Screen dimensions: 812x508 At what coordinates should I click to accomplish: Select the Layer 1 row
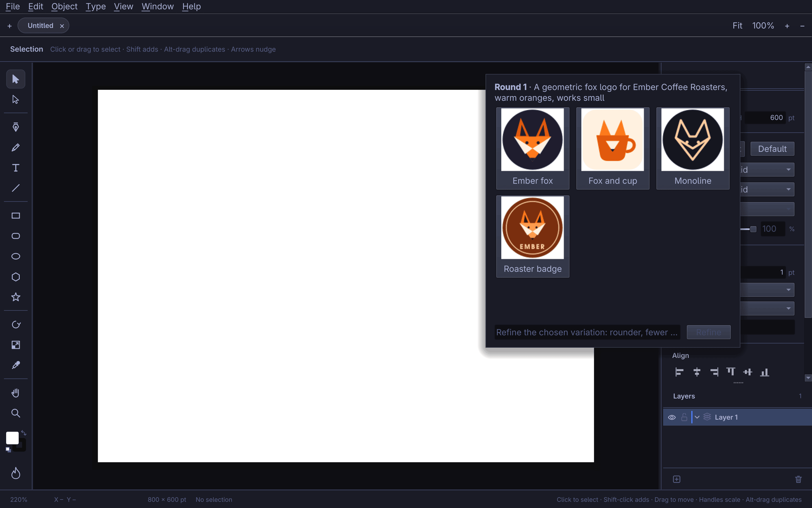pyautogui.click(x=738, y=417)
